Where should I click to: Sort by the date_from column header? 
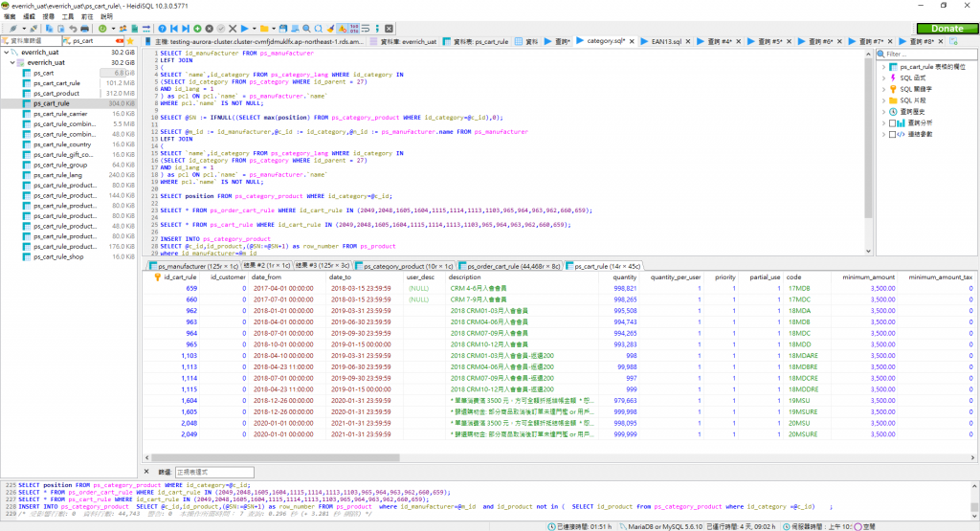pyautogui.click(x=286, y=277)
